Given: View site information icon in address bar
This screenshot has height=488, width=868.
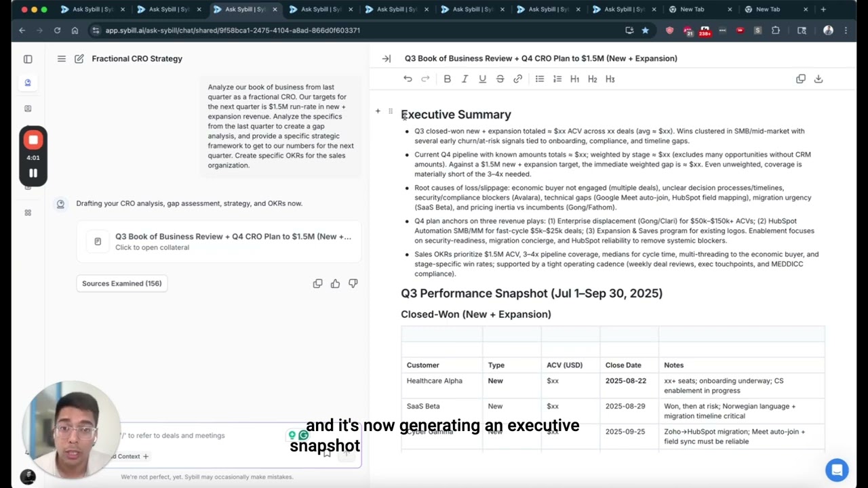Looking at the screenshot, I should 96,30.
